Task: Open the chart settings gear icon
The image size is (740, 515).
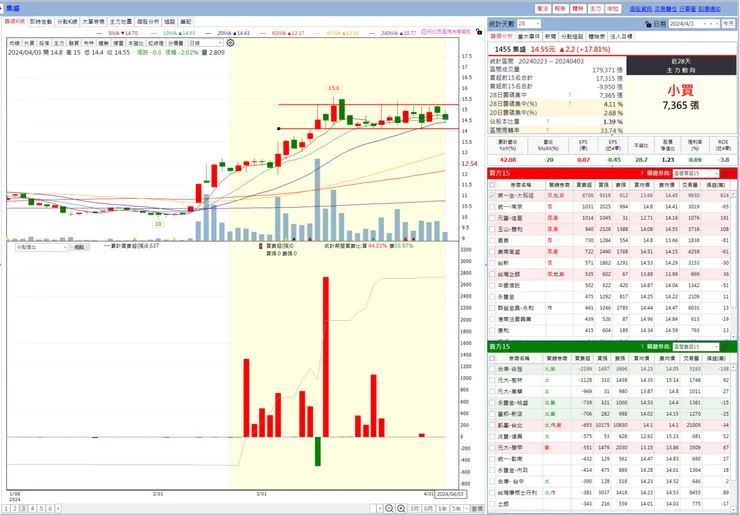Action: (x=230, y=43)
